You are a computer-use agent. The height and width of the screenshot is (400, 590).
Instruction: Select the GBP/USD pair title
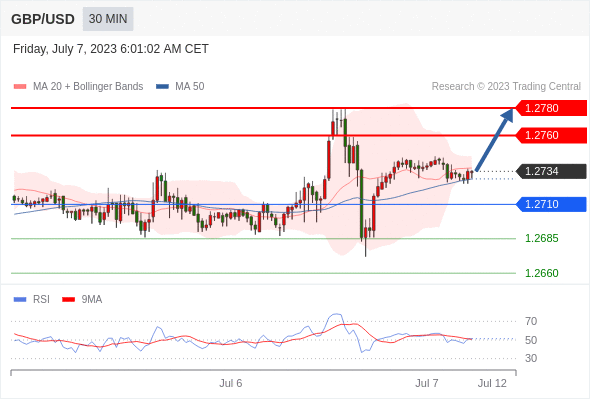[43, 19]
